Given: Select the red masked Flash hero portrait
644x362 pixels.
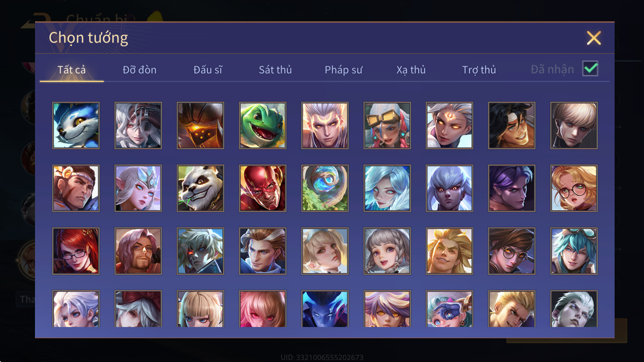Looking at the screenshot, I should [262, 188].
